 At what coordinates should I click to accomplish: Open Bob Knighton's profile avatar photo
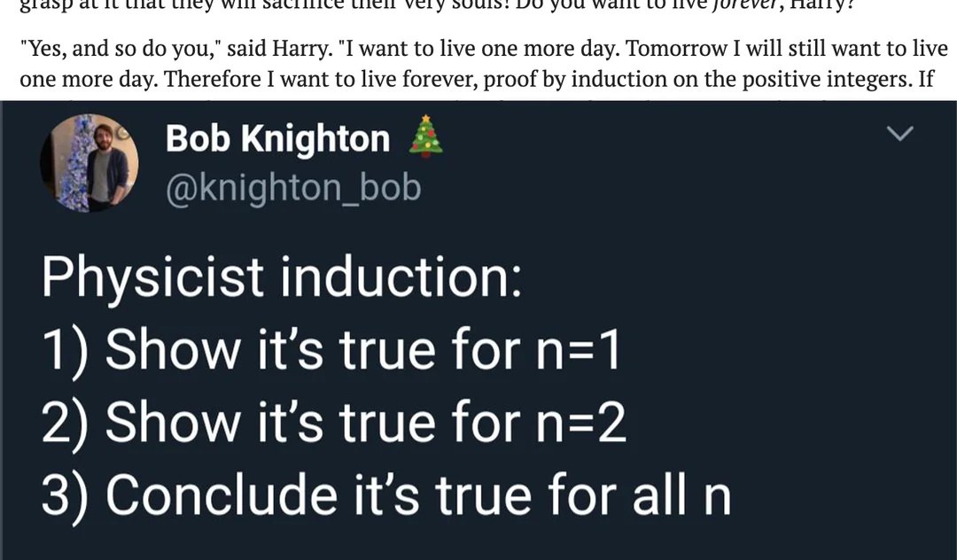click(84, 163)
